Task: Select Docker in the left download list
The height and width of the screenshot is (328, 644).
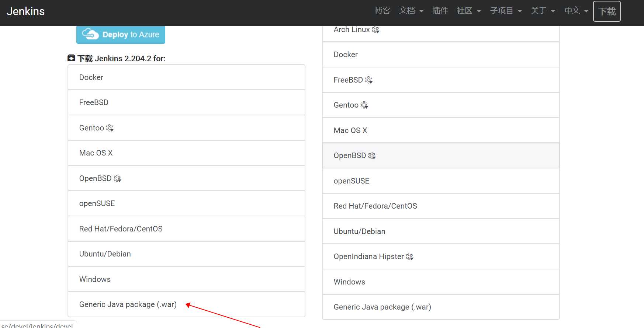Action: (x=186, y=77)
